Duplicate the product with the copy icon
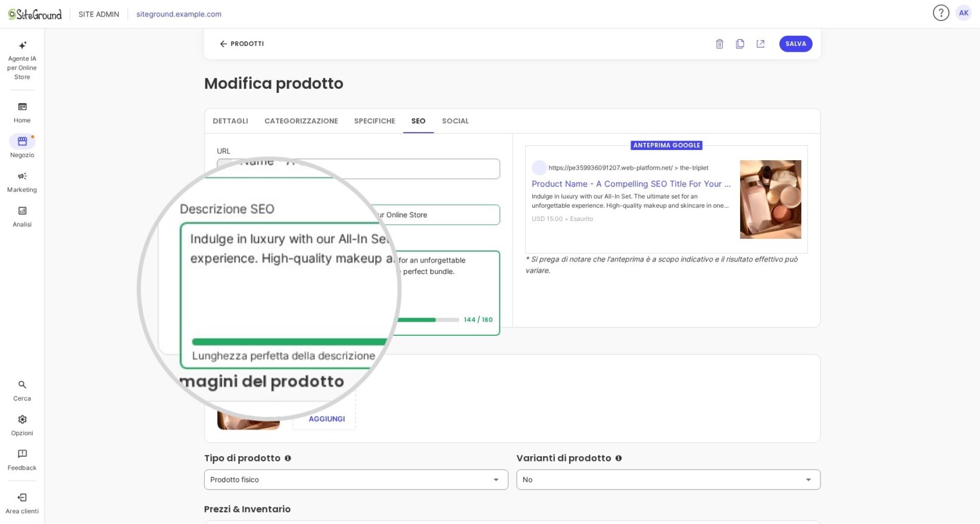Screen dimensions: 980x524 pyautogui.click(x=740, y=44)
